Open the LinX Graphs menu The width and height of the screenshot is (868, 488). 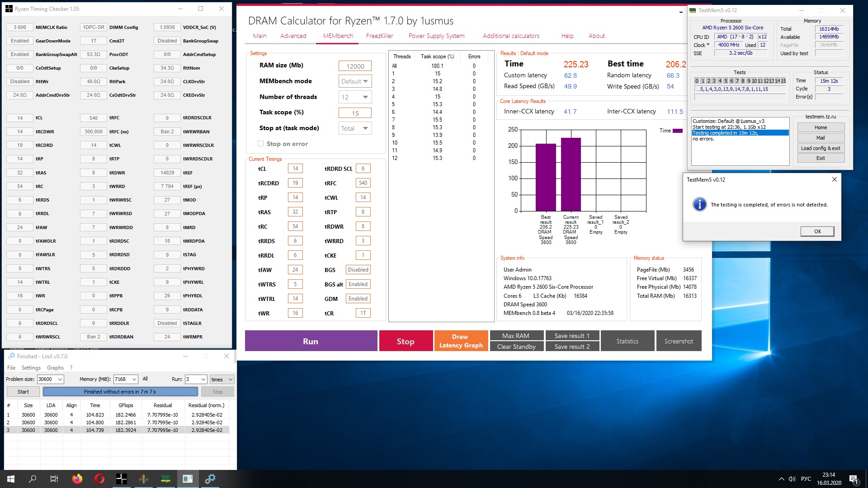coord(55,368)
